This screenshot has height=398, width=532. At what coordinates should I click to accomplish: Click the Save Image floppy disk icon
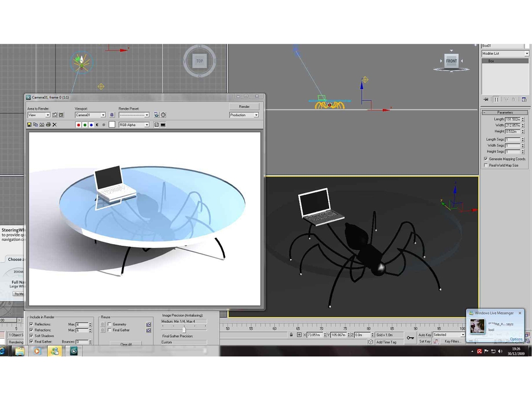[x=29, y=125]
